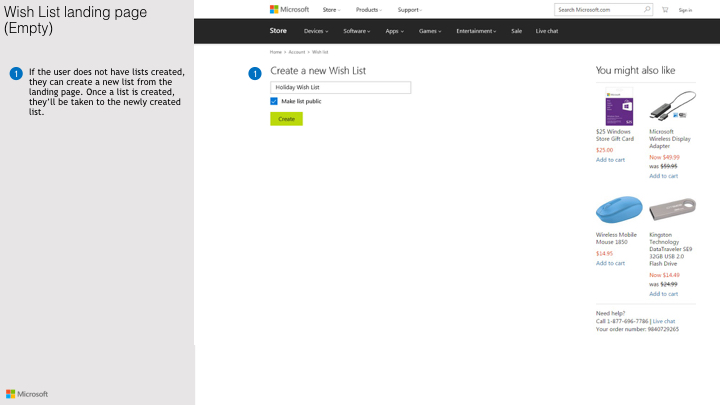Select Sale in the store navigation
The width and height of the screenshot is (720, 405).
click(x=517, y=31)
